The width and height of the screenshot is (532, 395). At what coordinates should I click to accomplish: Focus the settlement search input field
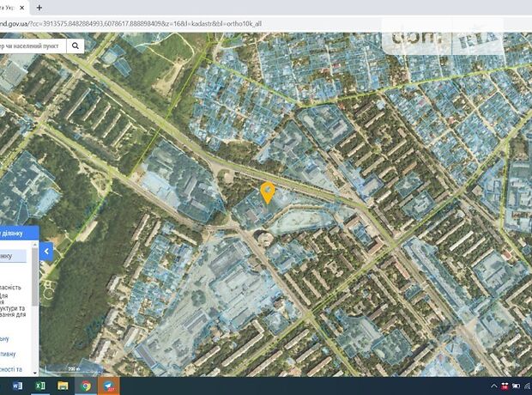[x=33, y=46]
